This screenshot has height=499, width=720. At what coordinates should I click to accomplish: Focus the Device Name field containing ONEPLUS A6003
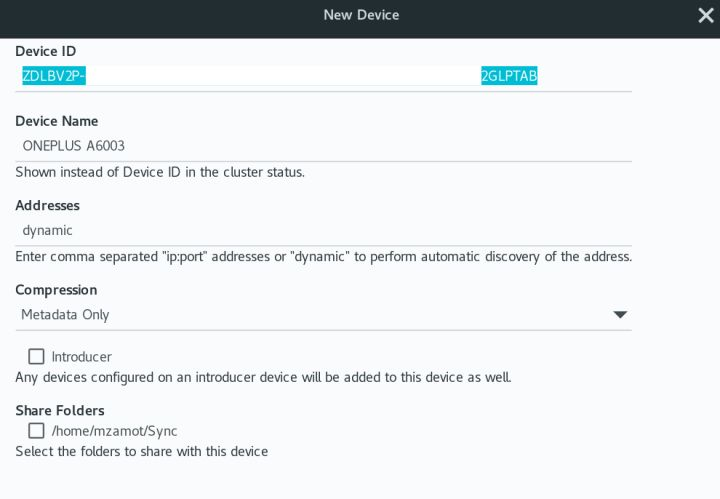323,146
